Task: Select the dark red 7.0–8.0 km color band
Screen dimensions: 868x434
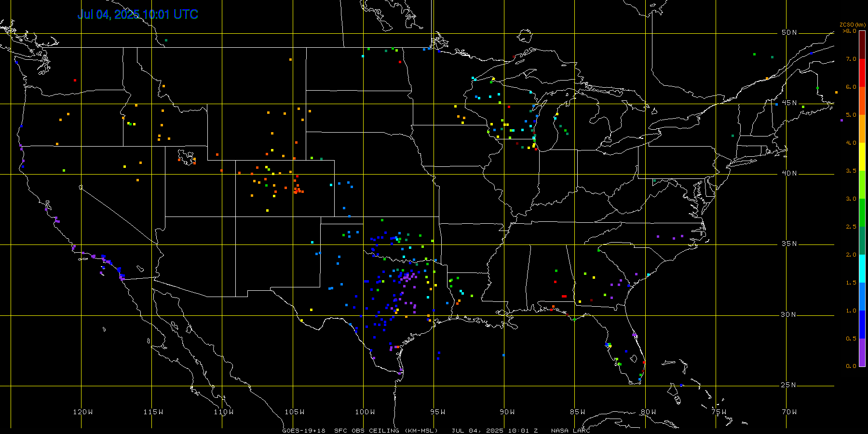Action: click(862, 45)
